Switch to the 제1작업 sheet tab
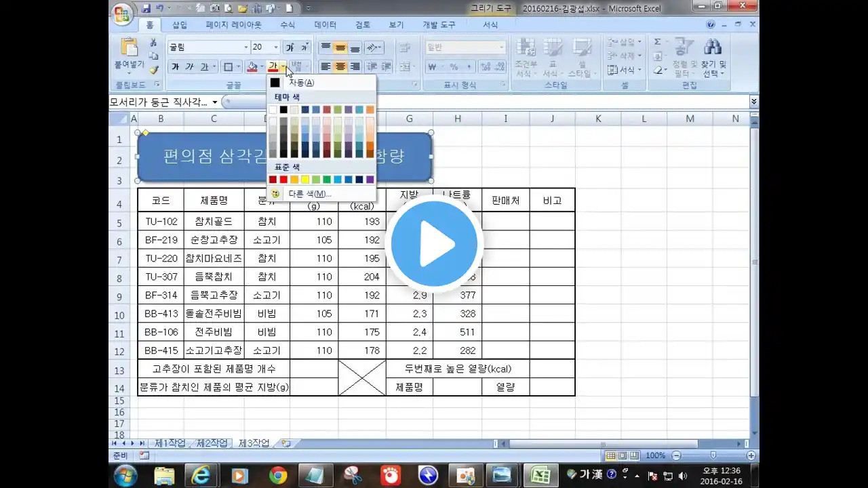 [x=170, y=443]
